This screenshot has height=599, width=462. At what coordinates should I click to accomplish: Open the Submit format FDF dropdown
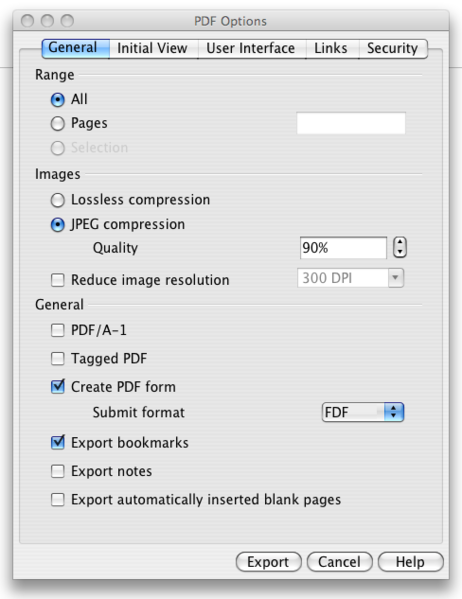coord(363,412)
